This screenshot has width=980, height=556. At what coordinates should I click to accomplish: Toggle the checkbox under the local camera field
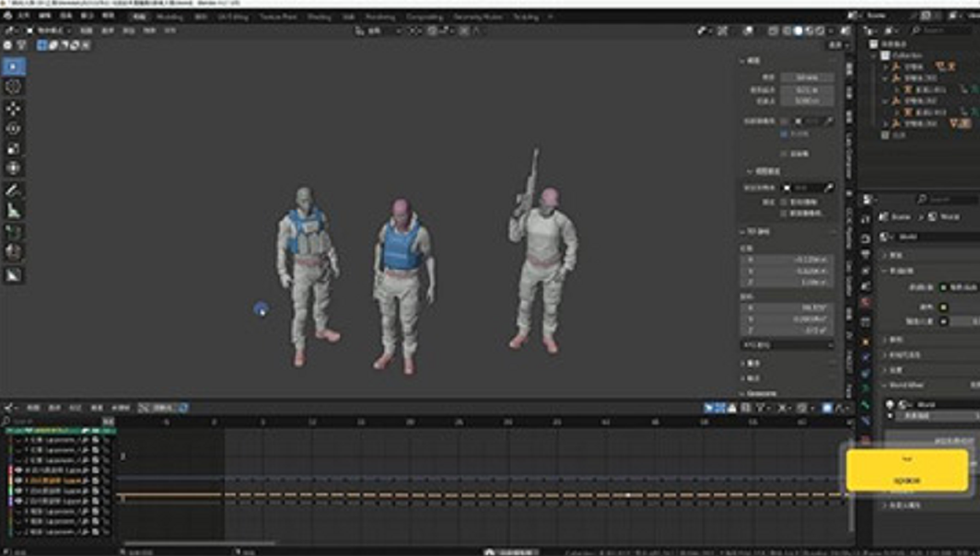coord(784,133)
